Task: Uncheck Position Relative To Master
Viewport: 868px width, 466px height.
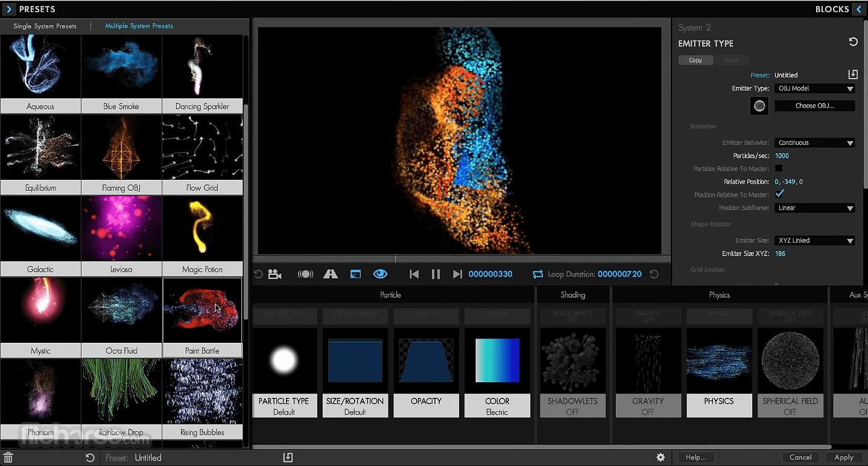Action: click(x=779, y=194)
